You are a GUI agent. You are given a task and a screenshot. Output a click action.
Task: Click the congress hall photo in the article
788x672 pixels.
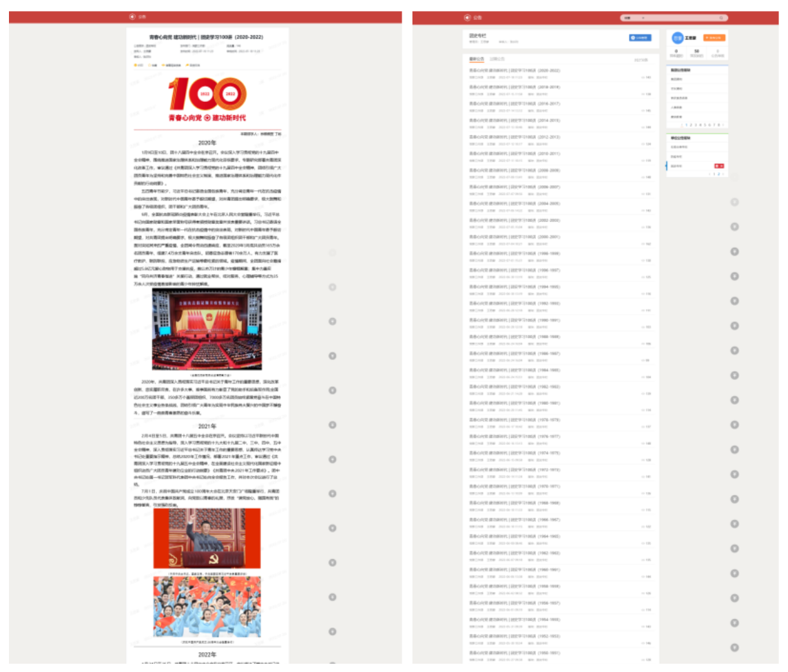(x=207, y=329)
